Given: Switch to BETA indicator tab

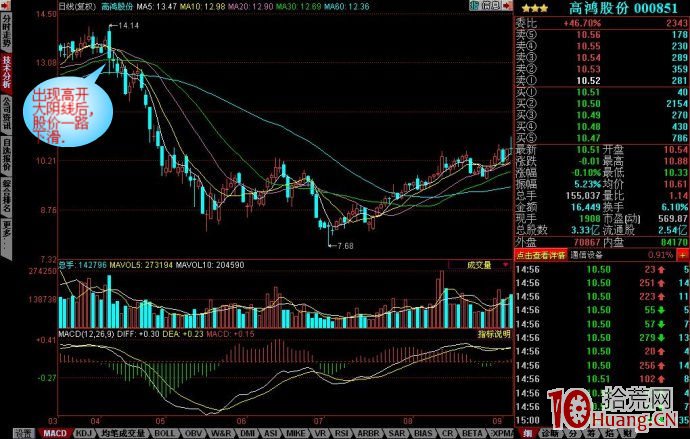Looking at the screenshot, I should tap(472, 434).
